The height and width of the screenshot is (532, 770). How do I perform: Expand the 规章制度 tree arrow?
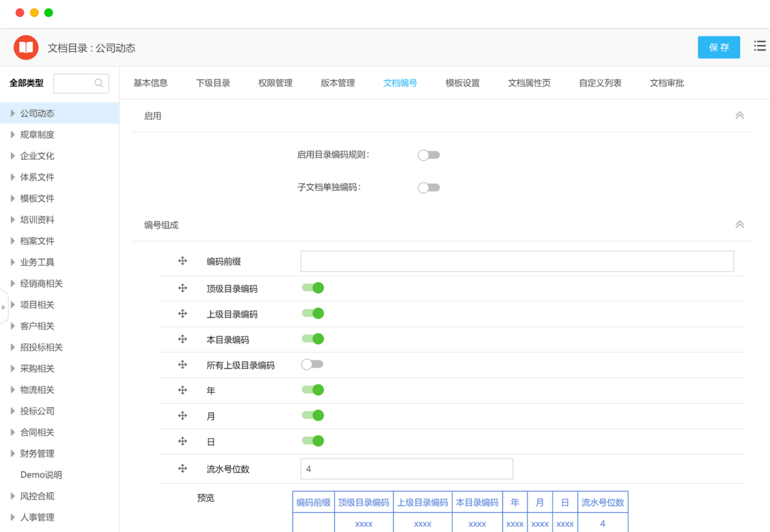click(x=13, y=134)
